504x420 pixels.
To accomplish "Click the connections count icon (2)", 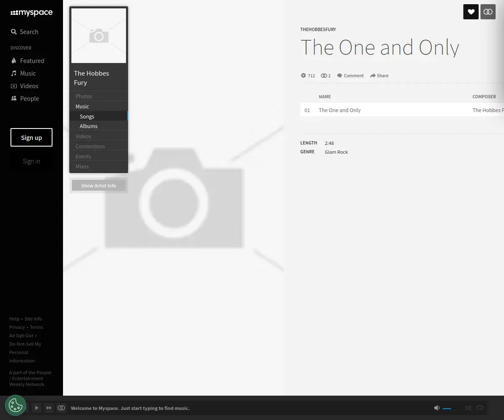I will point(323,76).
